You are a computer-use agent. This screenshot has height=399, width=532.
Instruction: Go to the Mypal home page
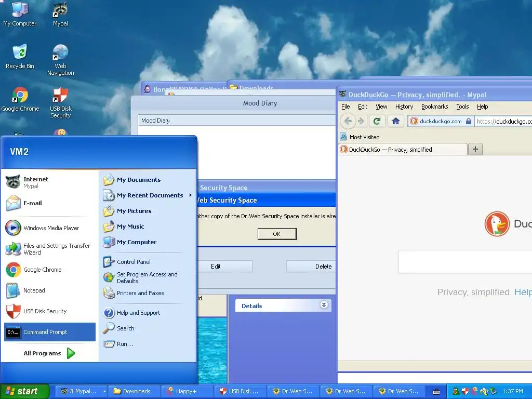click(395, 121)
